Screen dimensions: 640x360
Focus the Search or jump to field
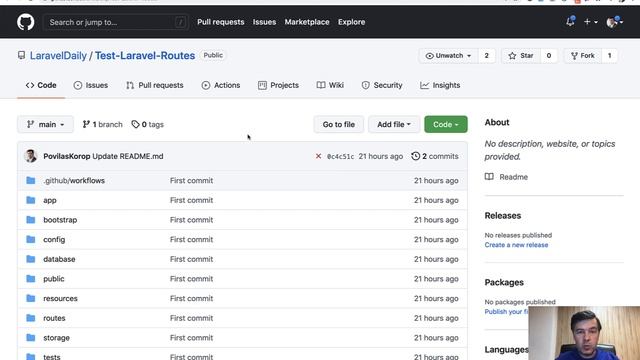116,22
